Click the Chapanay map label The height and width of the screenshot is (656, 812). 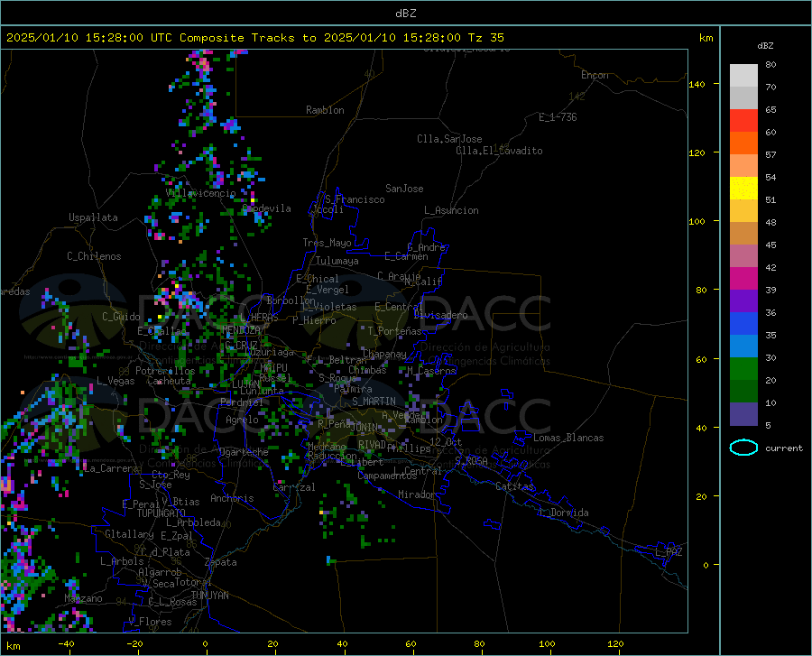tap(384, 354)
